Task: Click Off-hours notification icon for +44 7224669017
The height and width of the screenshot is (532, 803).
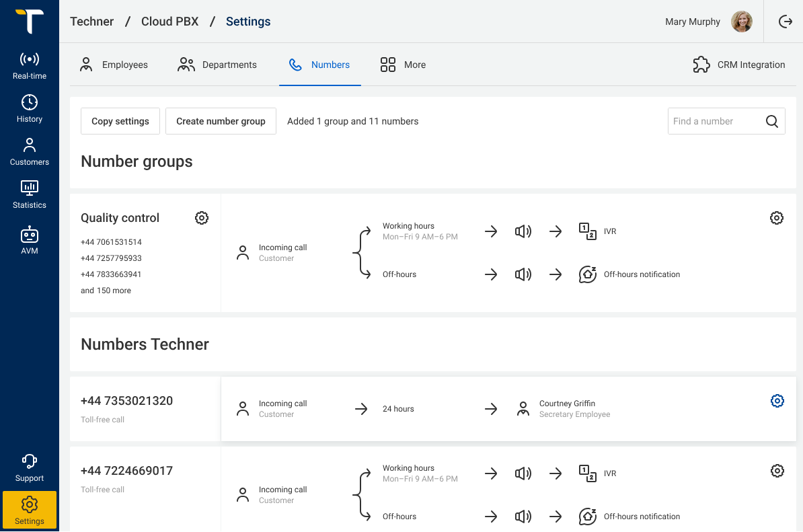Action: tap(587, 517)
